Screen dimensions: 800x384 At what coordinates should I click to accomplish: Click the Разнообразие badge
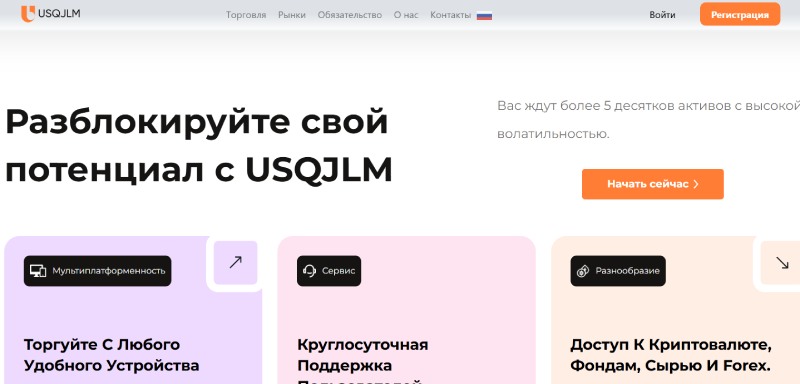(x=618, y=271)
